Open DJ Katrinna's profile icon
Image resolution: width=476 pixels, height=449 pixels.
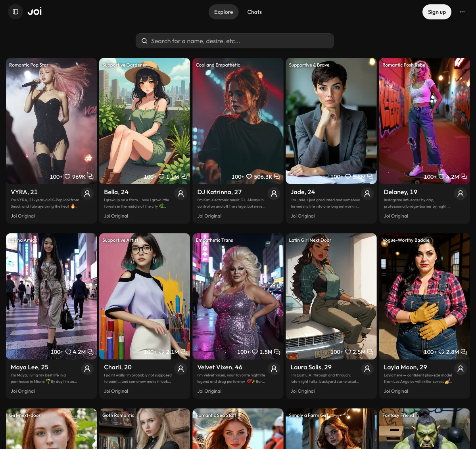(274, 193)
